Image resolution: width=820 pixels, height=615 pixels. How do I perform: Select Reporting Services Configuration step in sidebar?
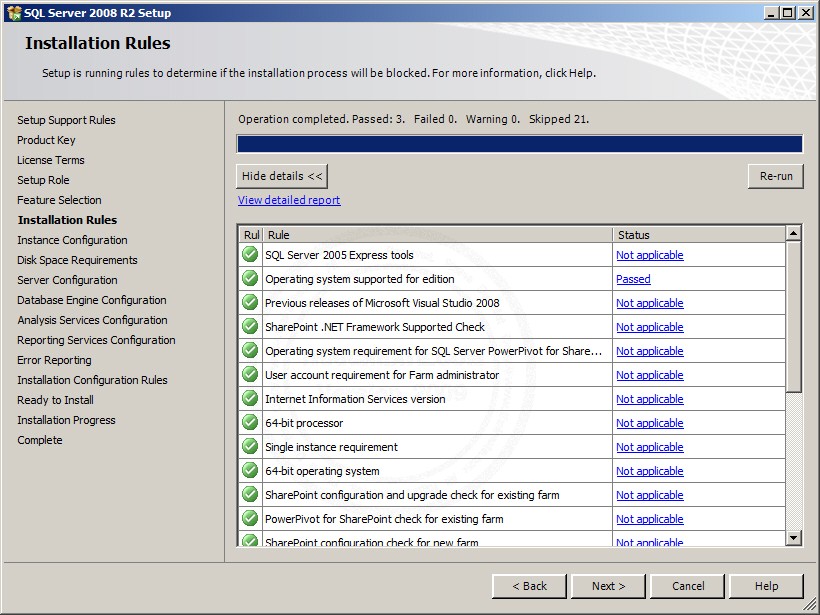coord(96,340)
